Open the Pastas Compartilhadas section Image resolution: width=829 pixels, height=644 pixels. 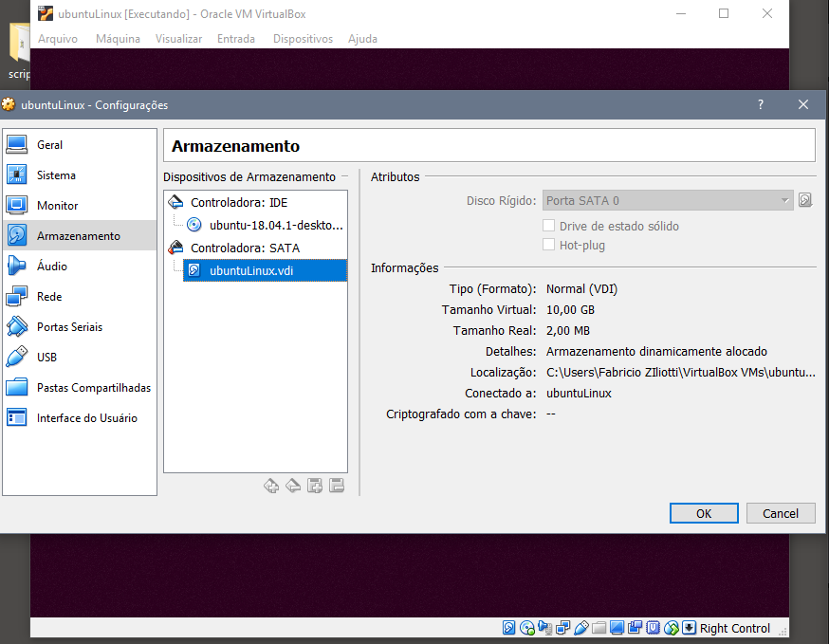80,388
